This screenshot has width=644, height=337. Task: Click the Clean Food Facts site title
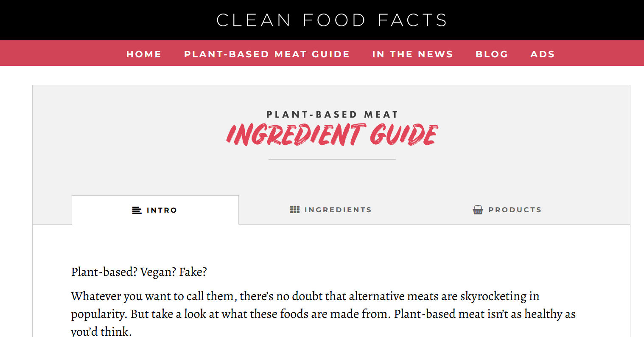(332, 20)
